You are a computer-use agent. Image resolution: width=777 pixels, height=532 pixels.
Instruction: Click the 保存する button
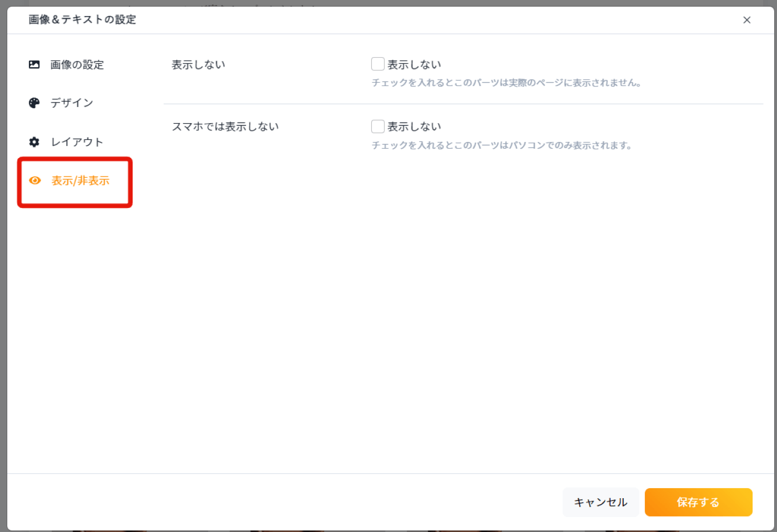tap(698, 502)
